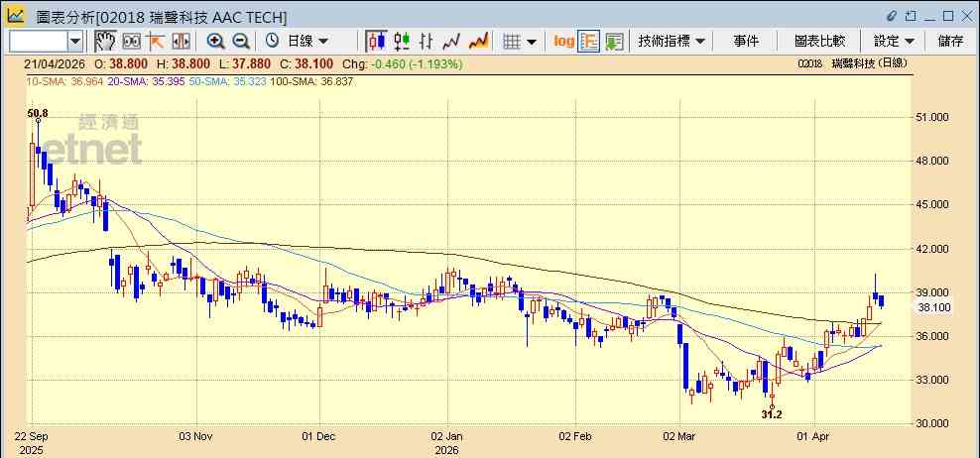Open the 技術指標 indicators dropdown

672,42
